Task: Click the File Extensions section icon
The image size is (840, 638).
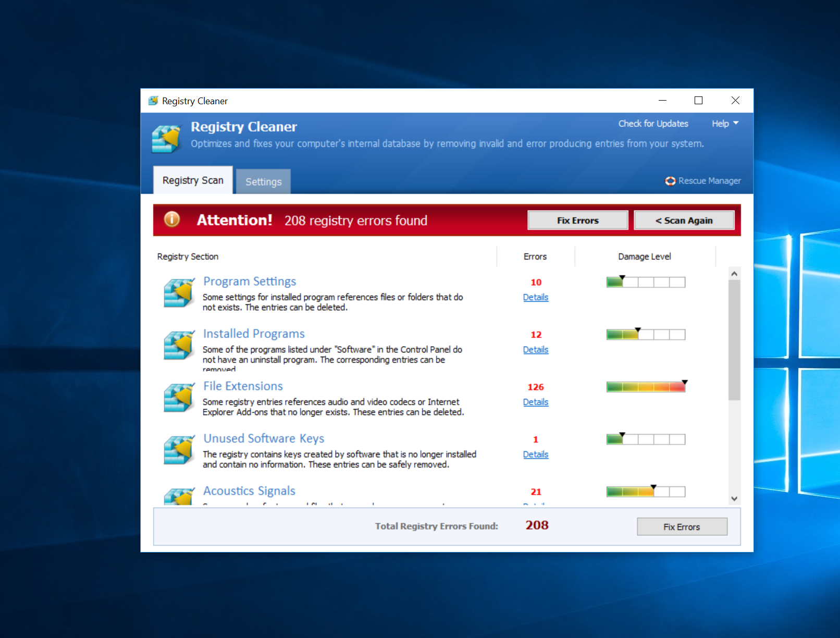Action: (179, 398)
